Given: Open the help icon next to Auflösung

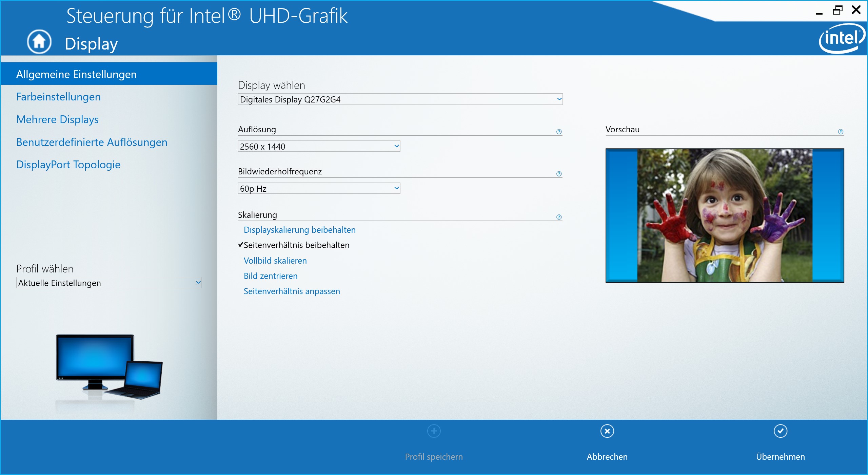Looking at the screenshot, I should click(559, 132).
